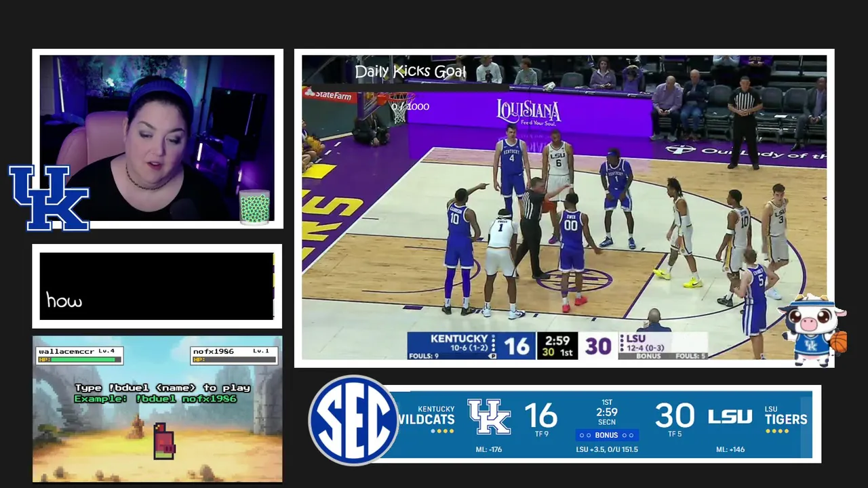Click 'LSU +3.5, O/U 151.5' betting line

(x=607, y=449)
